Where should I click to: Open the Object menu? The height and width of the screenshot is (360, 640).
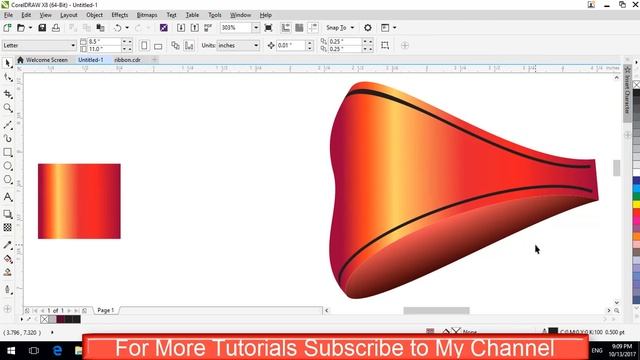(x=94, y=15)
